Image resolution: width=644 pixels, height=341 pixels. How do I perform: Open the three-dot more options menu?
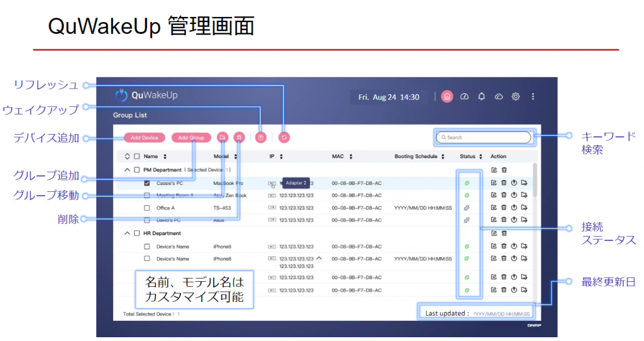coord(533,97)
